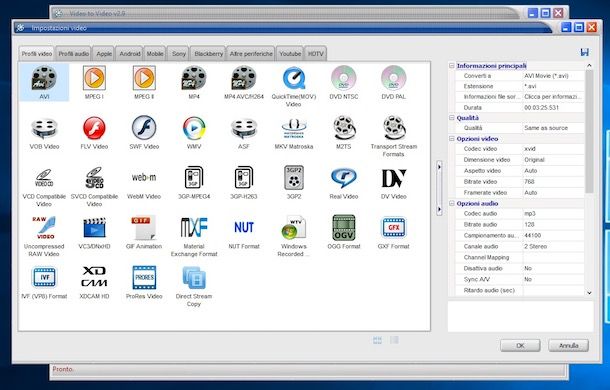Click Codec audio mp3 value
610x390 pixels.
point(553,213)
